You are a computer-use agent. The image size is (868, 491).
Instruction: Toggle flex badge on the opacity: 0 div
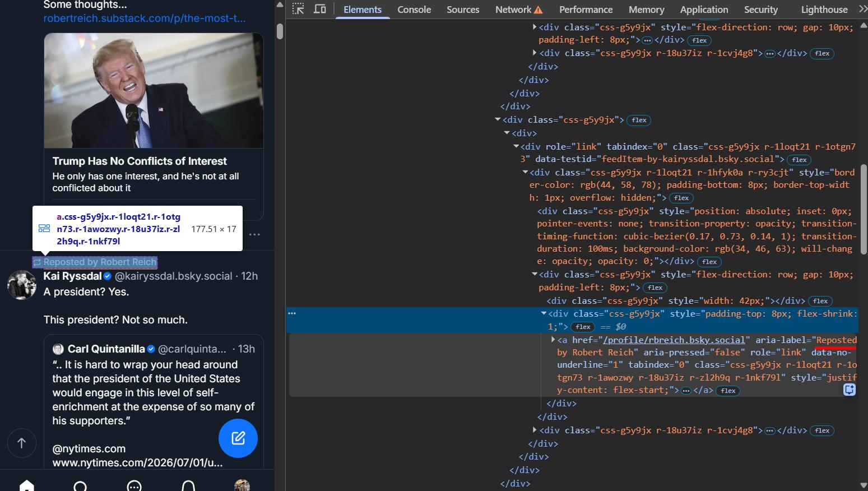coord(709,262)
